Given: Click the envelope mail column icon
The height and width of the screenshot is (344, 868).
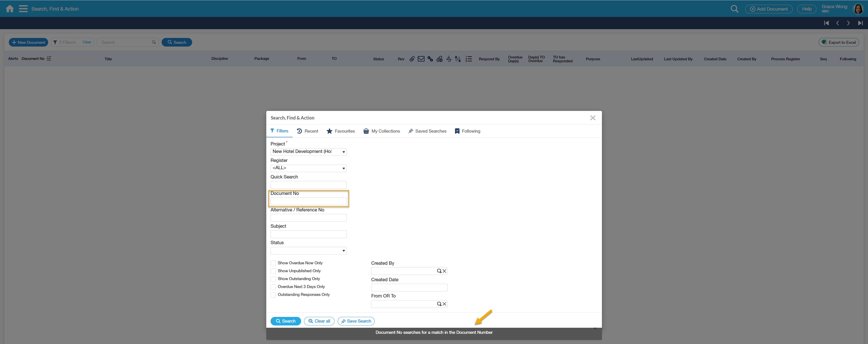Looking at the screenshot, I should tap(421, 59).
